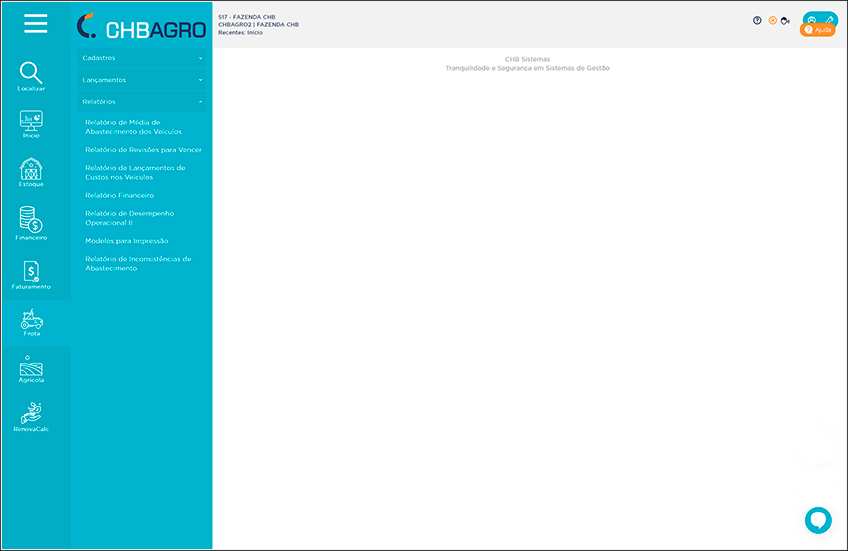Click the orange Ajuda button
The image size is (848, 551).
pyautogui.click(x=818, y=30)
